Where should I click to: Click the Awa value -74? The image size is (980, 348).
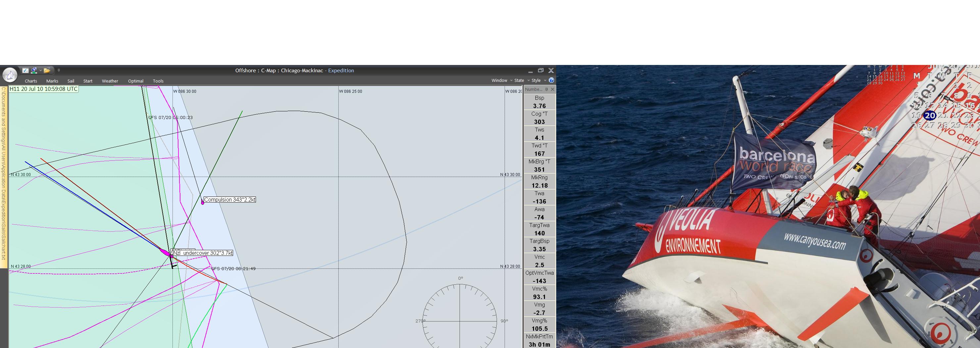point(539,217)
